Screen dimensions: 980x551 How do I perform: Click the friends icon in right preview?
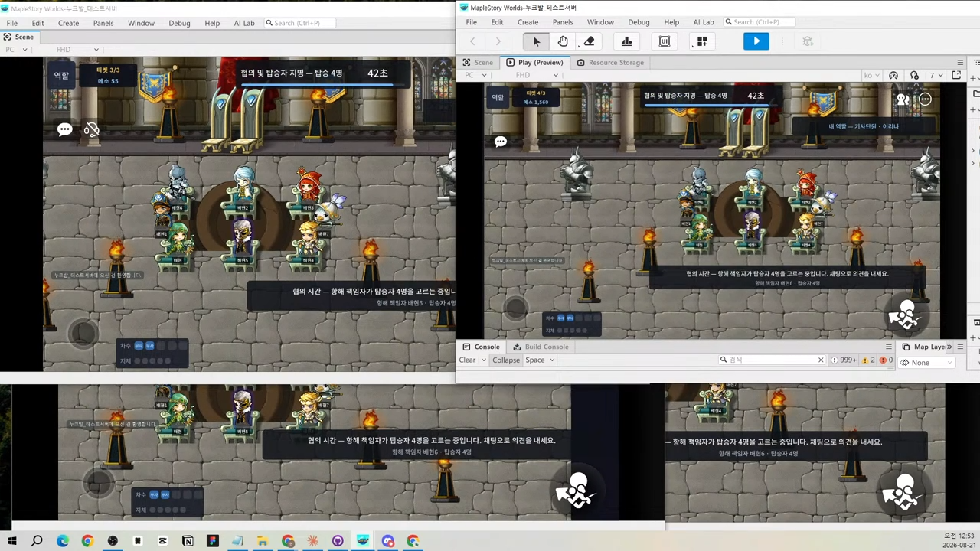pyautogui.click(x=903, y=99)
